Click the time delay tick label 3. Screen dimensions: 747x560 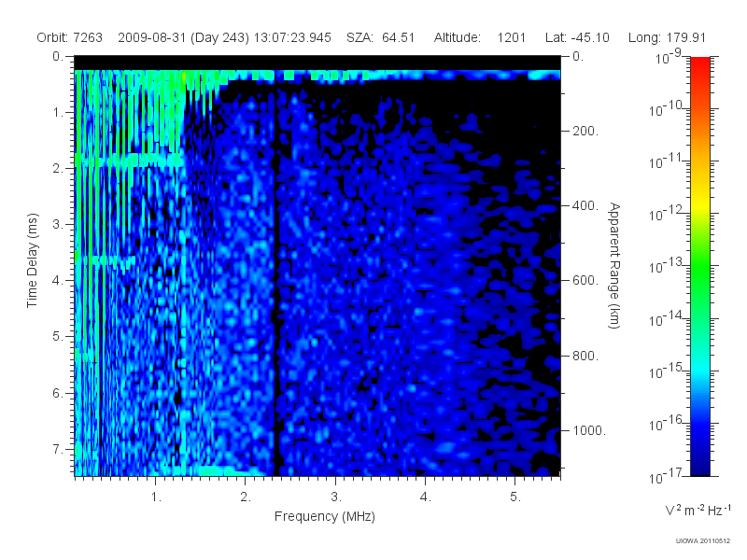(58, 224)
